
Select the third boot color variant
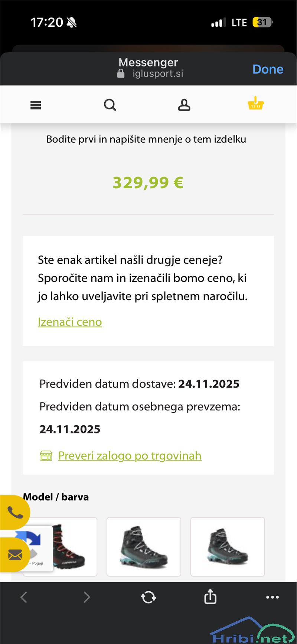[x=228, y=547]
